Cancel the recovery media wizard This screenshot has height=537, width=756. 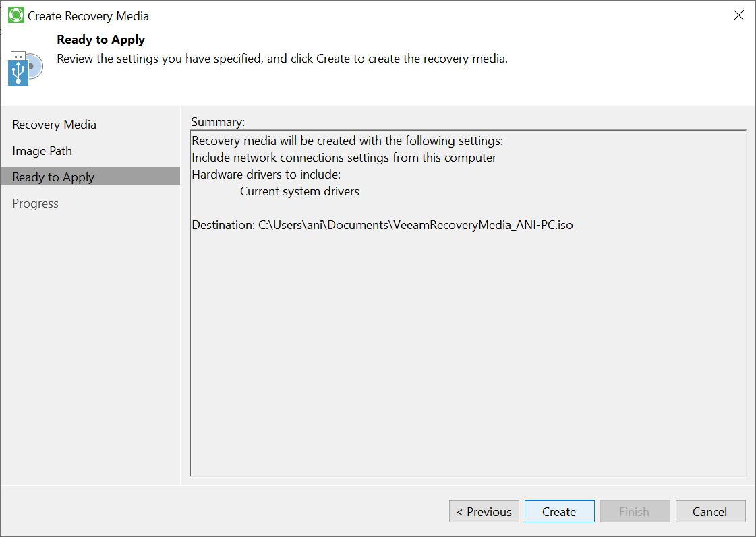[710, 511]
